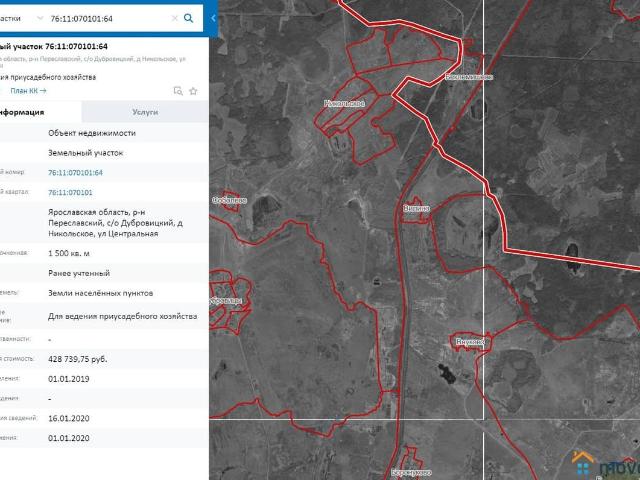Switch to the Информация tab
640x480 pixels.
click(41, 112)
